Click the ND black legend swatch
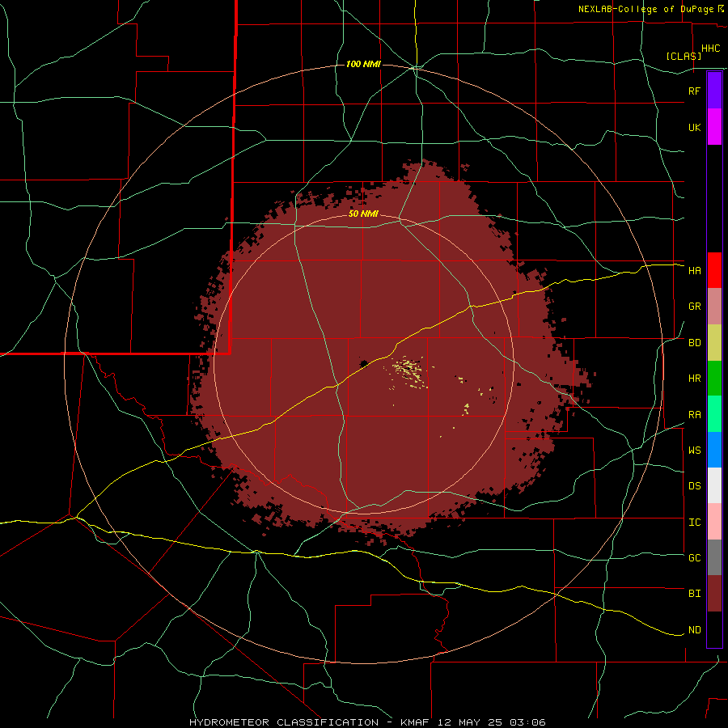 [714, 629]
